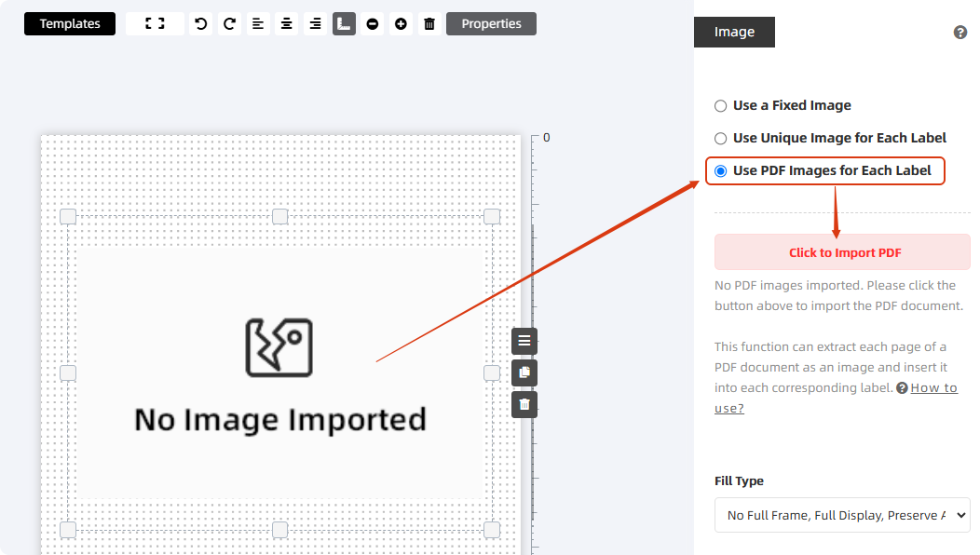The image size is (980, 555).
Task: Open the Templates menu
Action: 70,24
